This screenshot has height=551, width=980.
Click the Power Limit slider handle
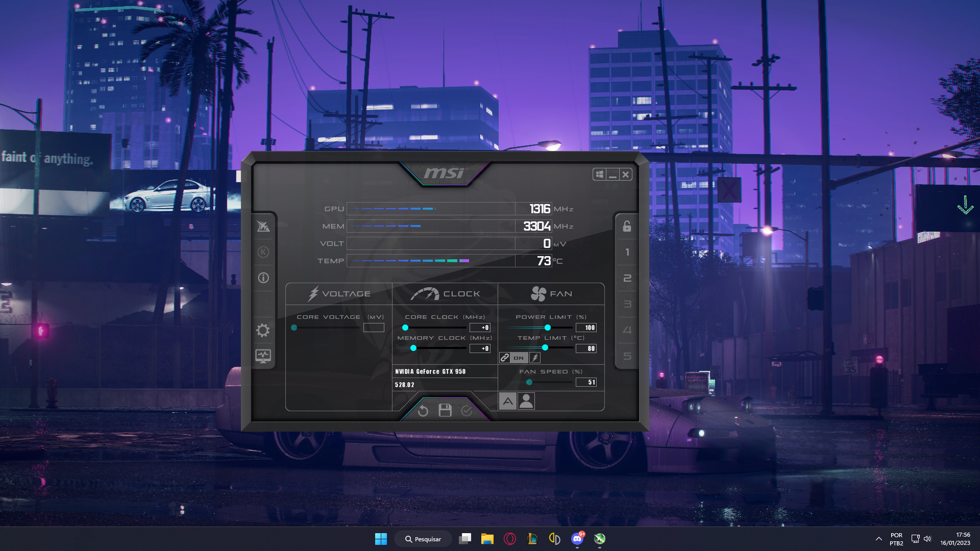tap(548, 328)
